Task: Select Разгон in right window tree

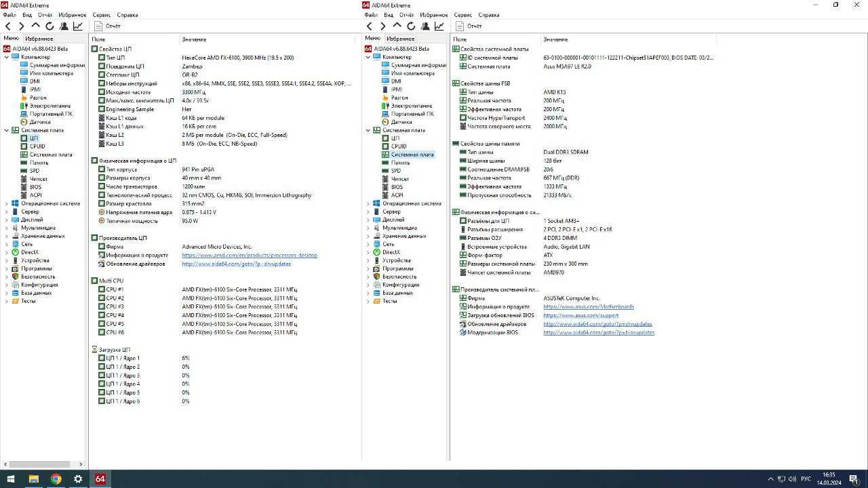Action: click(x=399, y=98)
